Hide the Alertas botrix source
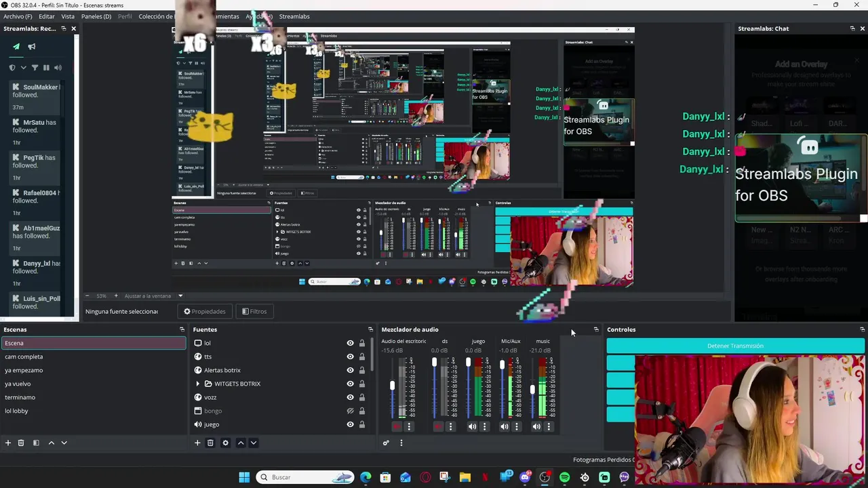Image resolution: width=868 pixels, height=488 pixels. [x=350, y=370]
